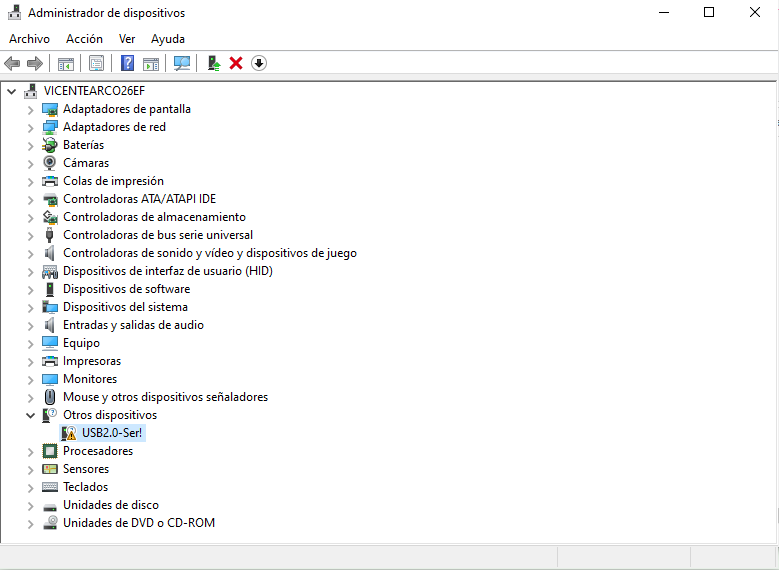Collapse the Otros dispositivos chevron
This screenshot has width=779, height=570.
click(31, 415)
